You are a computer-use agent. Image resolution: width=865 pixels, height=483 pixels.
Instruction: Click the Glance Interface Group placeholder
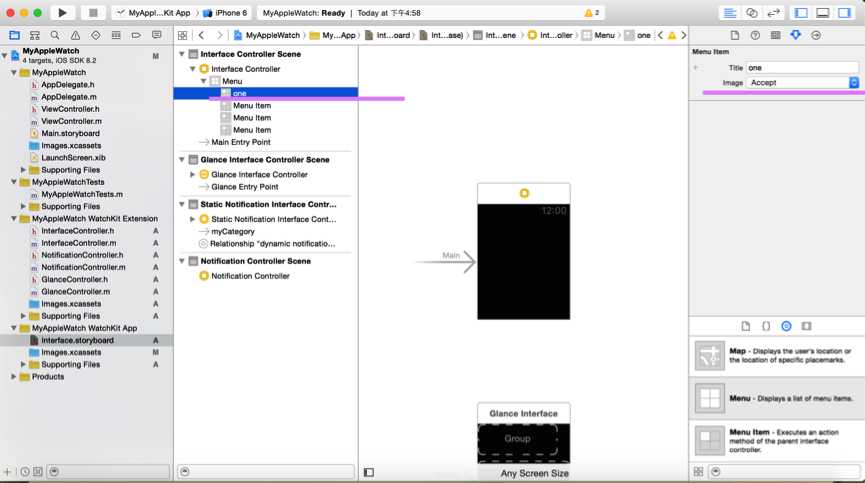click(x=517, y=439)
